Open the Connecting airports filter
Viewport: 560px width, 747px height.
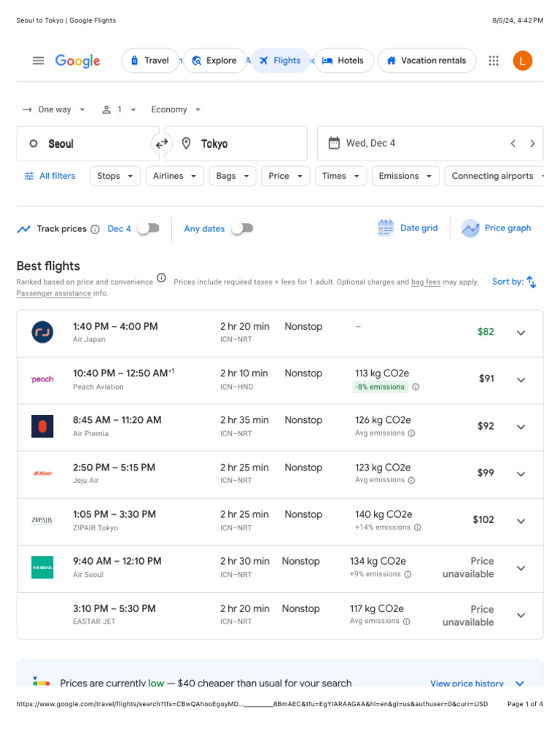click(494, 176)
